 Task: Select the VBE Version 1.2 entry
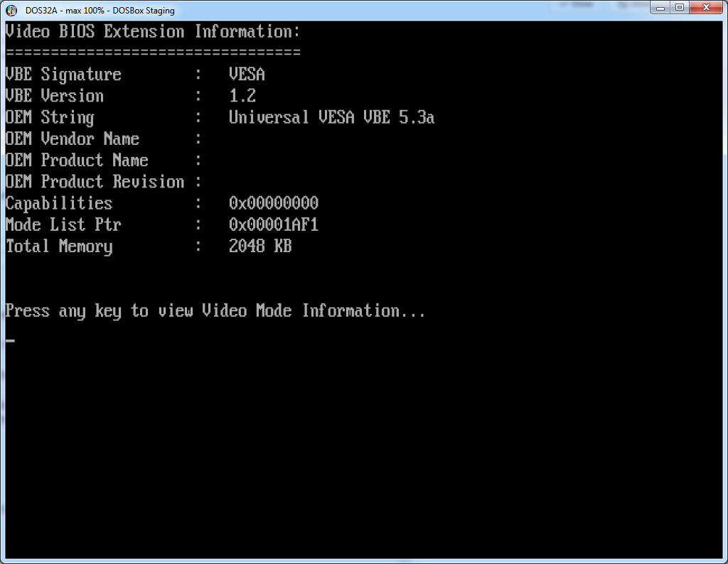pyautogui.click(x=242, y=95)
